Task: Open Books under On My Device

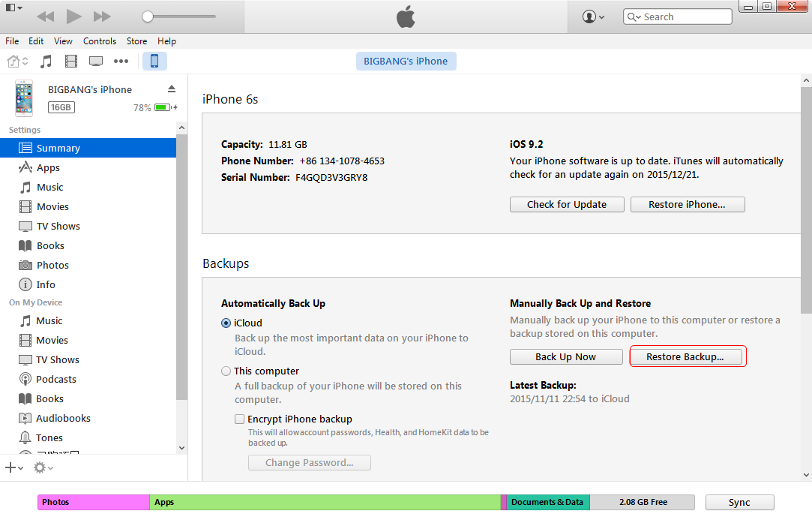Action: pos(88,398)
